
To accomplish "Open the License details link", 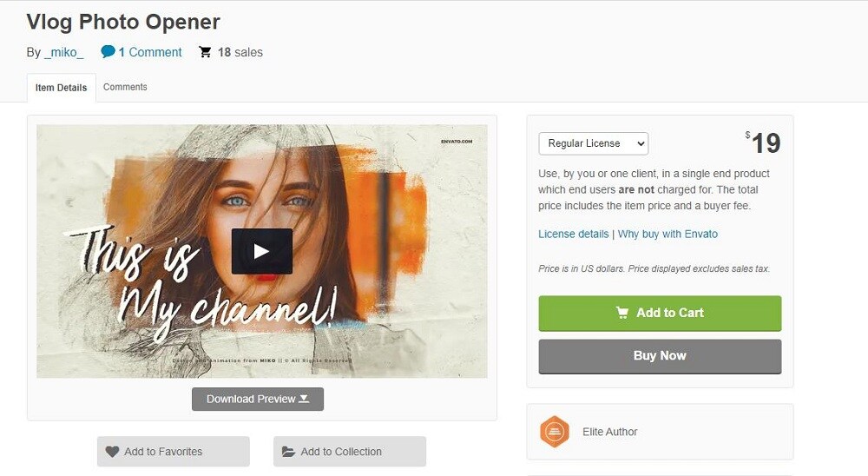I will (x=574, y=234).
